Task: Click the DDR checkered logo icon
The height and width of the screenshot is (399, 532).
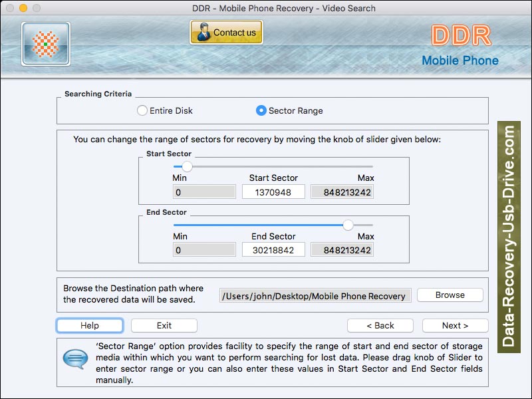Action: click(x=44, y=43)
